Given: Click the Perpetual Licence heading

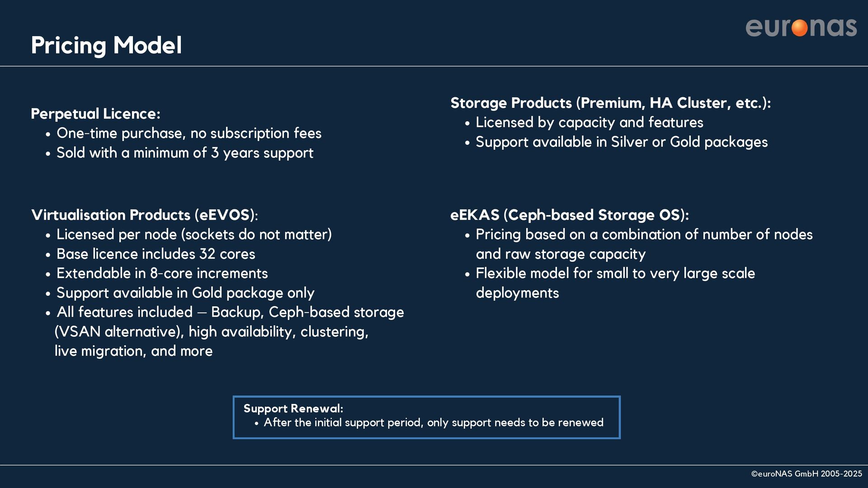Looking at the screenshot, I should point(95,114).
